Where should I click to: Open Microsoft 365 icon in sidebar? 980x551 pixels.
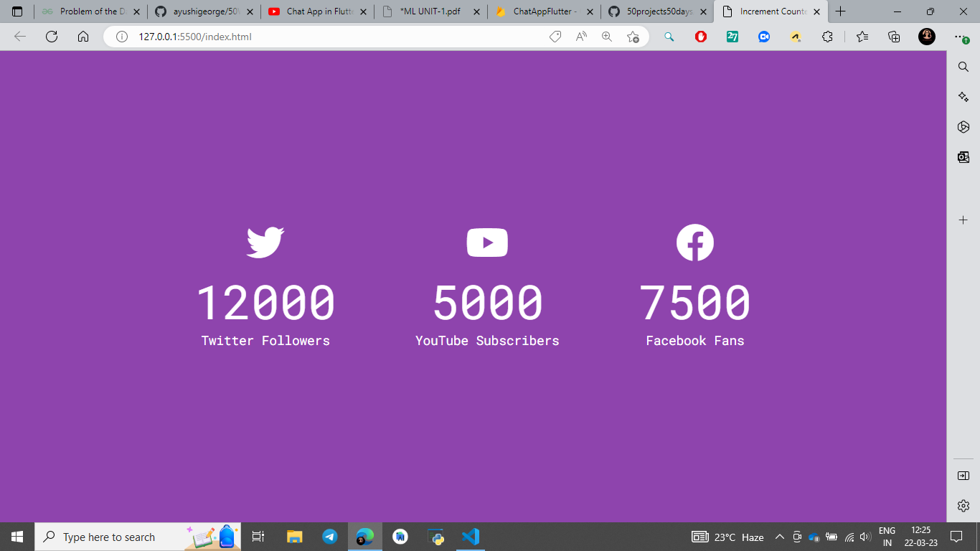tap(963, 127)
